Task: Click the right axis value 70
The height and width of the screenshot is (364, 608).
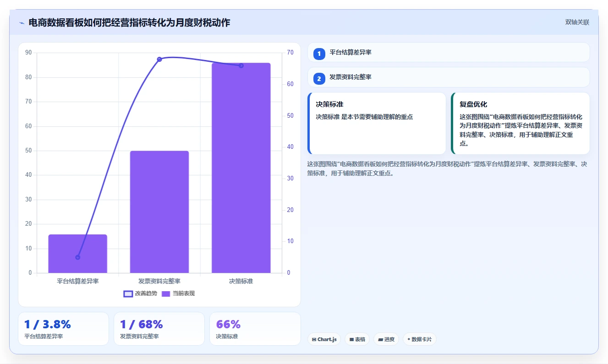Action: (x=290, y=53)
